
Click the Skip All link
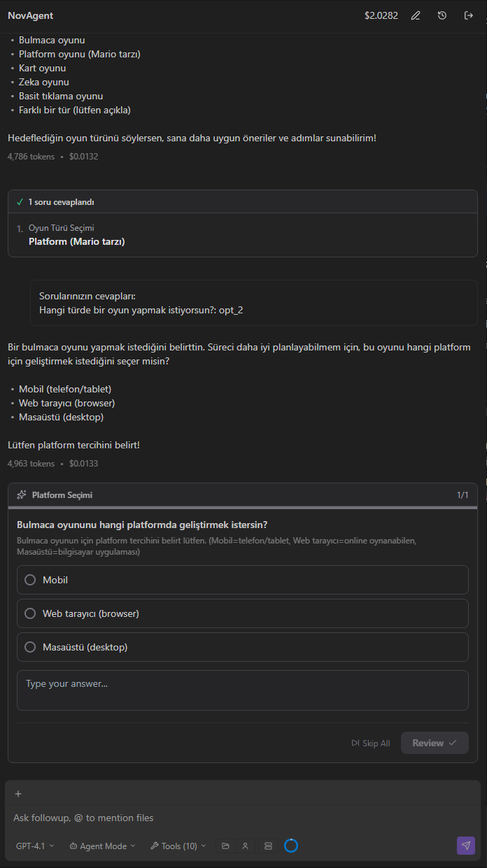[x=371, y=743]
